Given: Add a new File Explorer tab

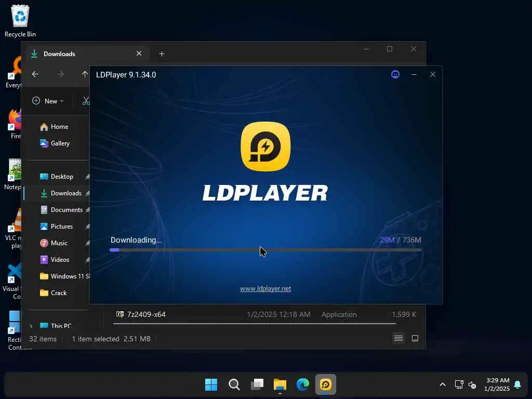Looking at the screenshot, I should [x=162, y=54].
